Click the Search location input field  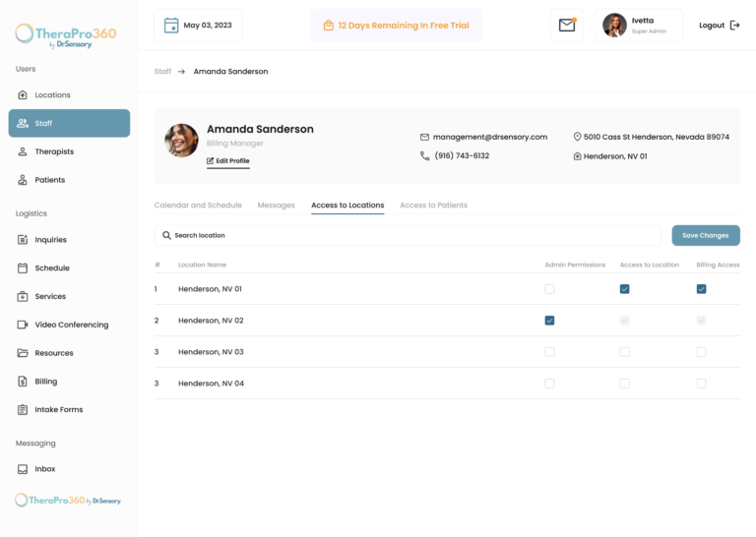pyautogui.click(x=408, y=235)
